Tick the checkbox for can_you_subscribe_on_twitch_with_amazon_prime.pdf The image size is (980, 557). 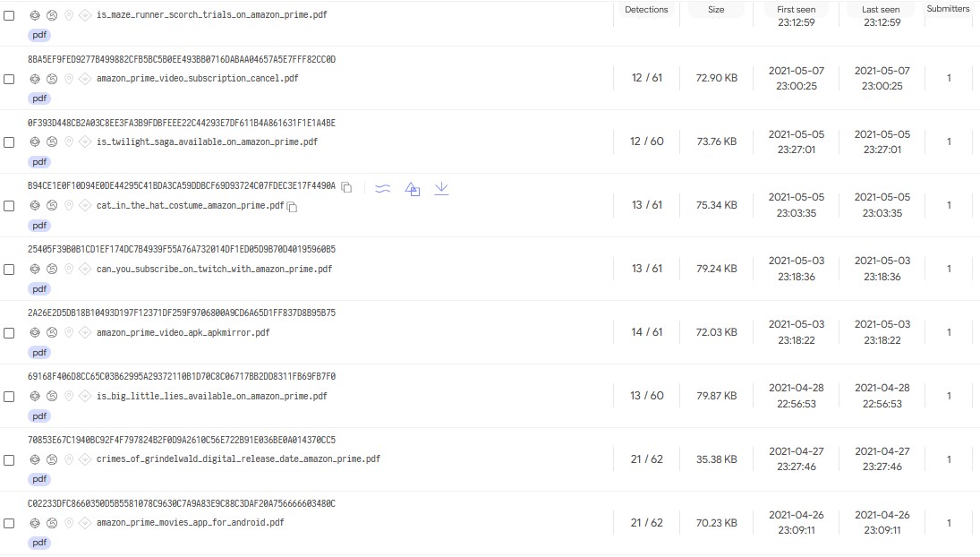pyautogui.click(x=9, y=269)
